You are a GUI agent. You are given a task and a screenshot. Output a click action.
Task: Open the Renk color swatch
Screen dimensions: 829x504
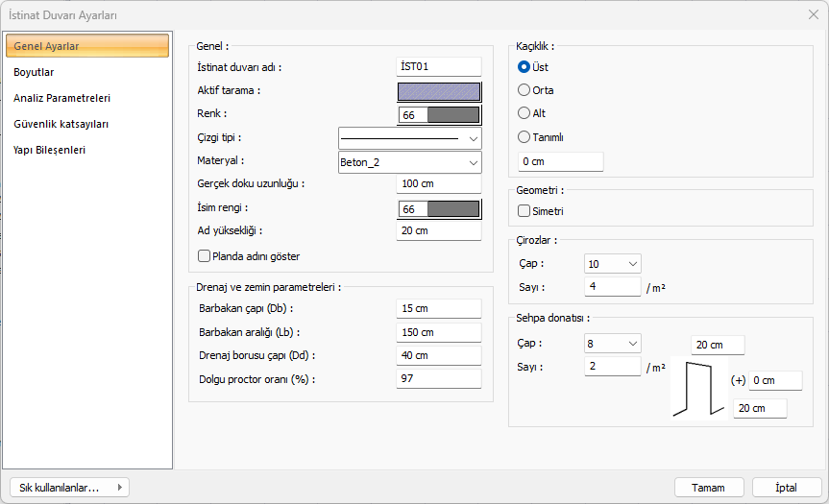(x=452, y=115)
